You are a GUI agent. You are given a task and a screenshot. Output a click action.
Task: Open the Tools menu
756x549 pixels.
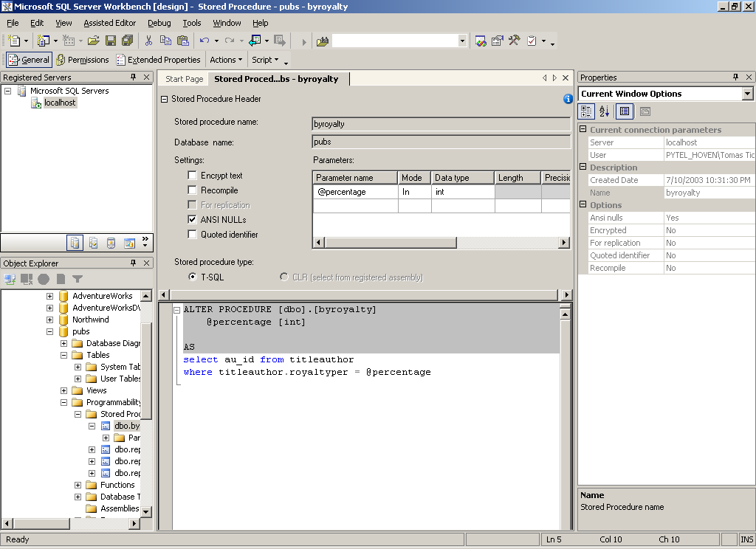click(192, 23)
